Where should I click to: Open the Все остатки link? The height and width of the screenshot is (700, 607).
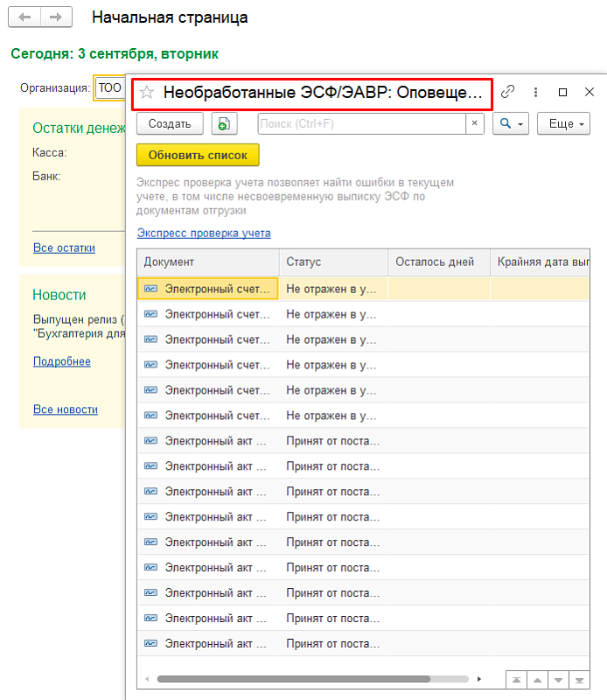pos(64,248)
